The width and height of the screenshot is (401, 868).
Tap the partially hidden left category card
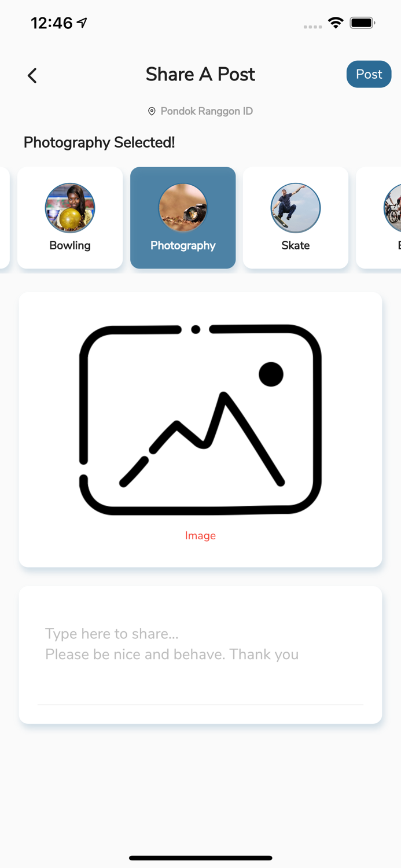click(x=5, y=218)
